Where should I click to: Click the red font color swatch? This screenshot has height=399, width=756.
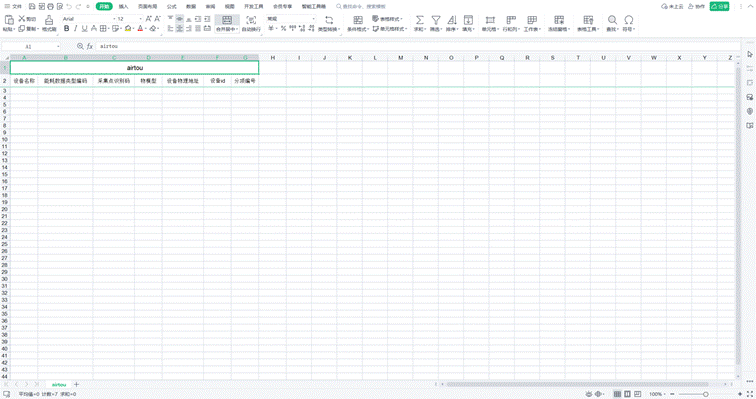coord(140,29)
